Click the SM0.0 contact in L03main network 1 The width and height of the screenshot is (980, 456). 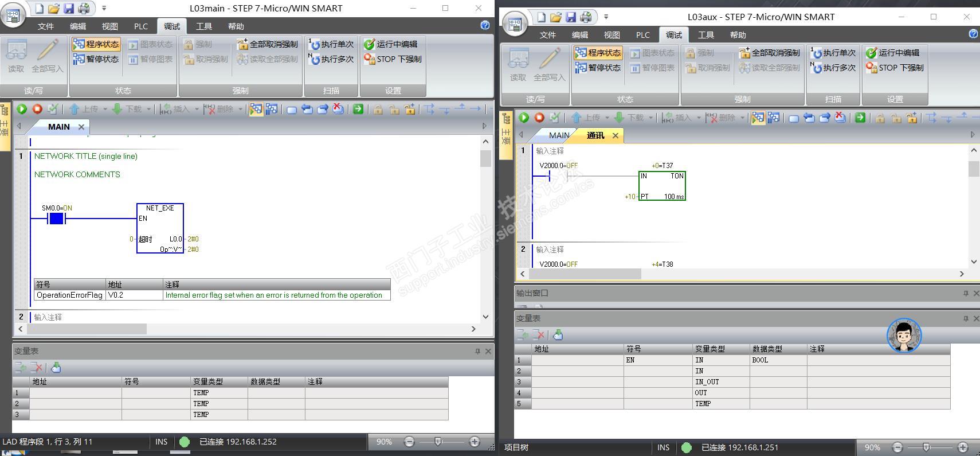pos(56,219)
